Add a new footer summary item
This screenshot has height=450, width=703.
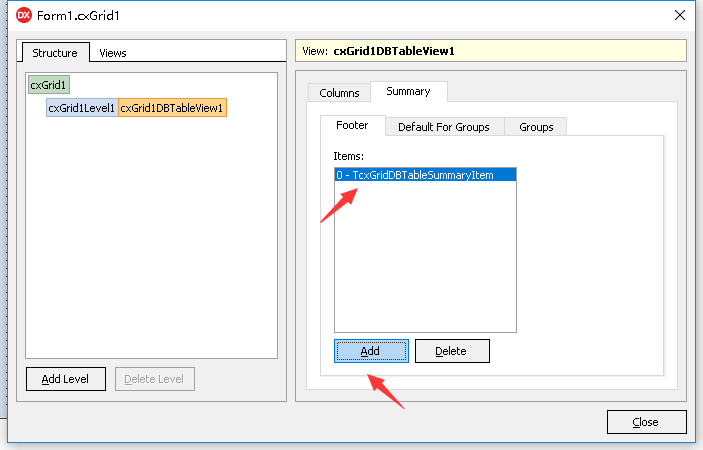click(x=371, y=351)
